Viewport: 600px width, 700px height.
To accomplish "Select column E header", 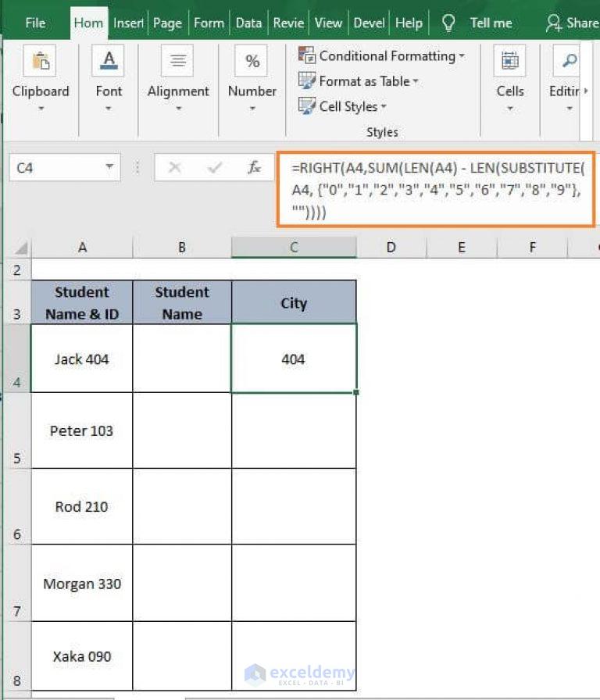I will coord(462,248).
